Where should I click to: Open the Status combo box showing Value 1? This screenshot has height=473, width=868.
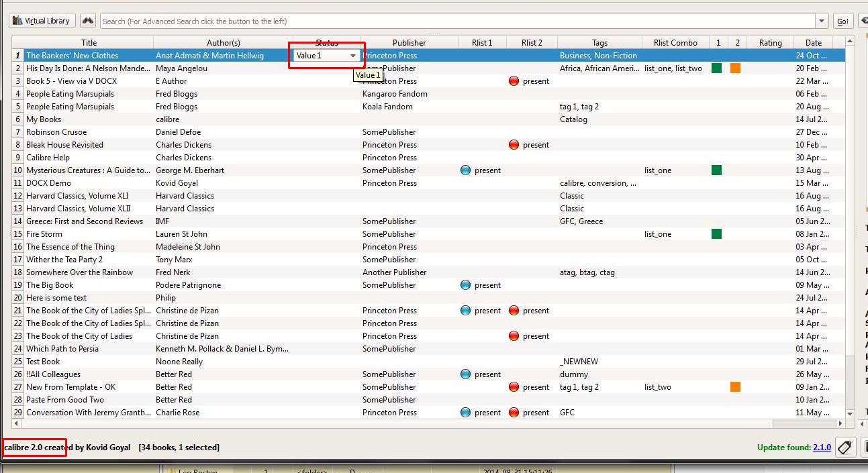click(x=326, y=56)
